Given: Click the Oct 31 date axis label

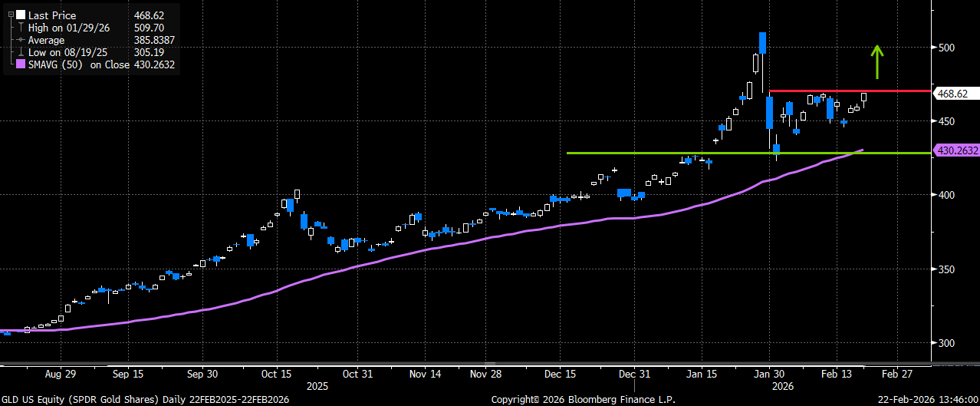Looking at the screenshot, I should (357, 375).
